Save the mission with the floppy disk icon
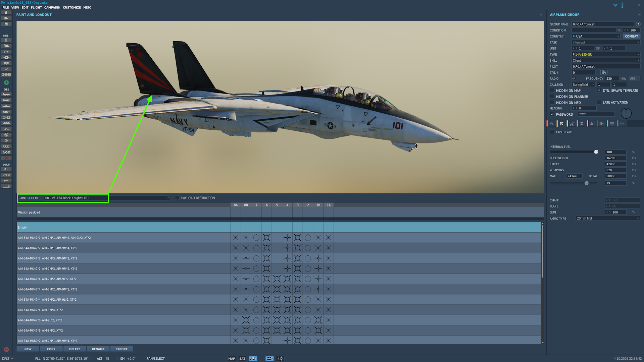The width and height of the screenshot is (644, 362). 6,24
